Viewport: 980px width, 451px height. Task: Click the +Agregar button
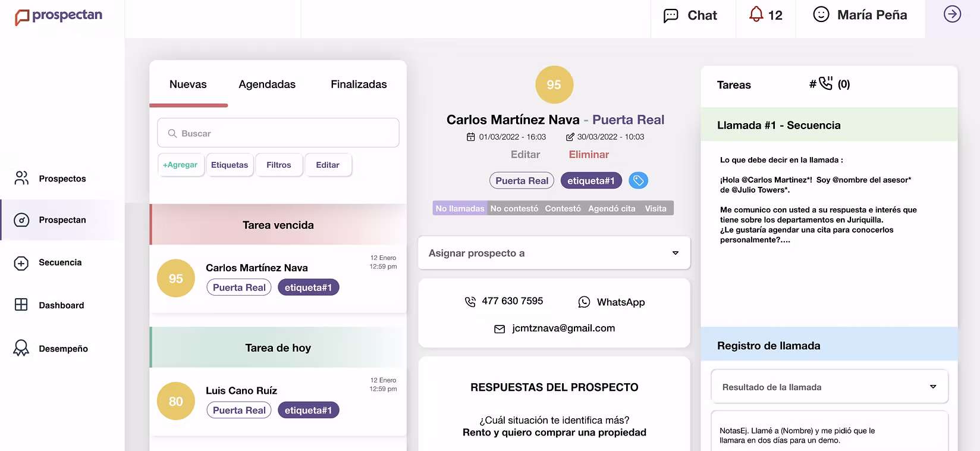pos(180,165)
